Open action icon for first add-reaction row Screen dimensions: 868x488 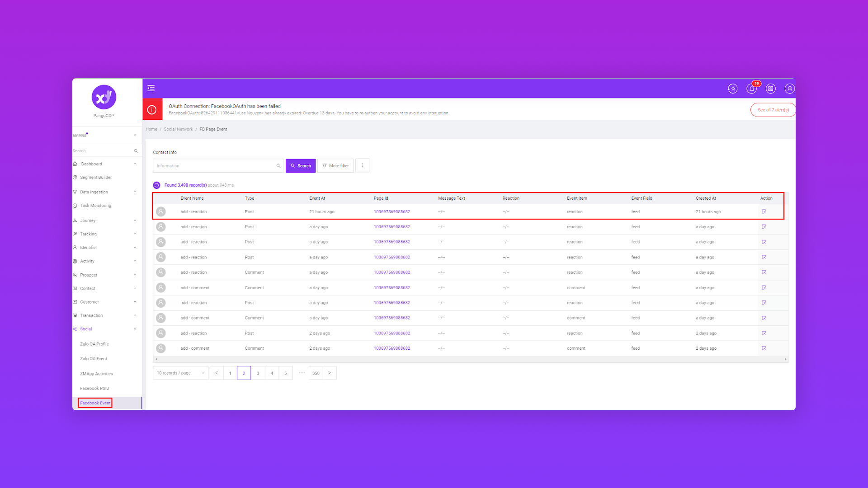click(x=764, y=211)
